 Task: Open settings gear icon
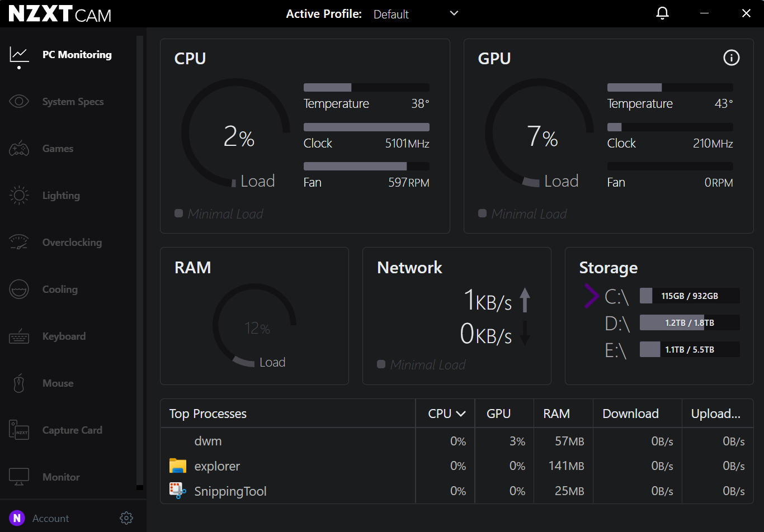point(126,518)
